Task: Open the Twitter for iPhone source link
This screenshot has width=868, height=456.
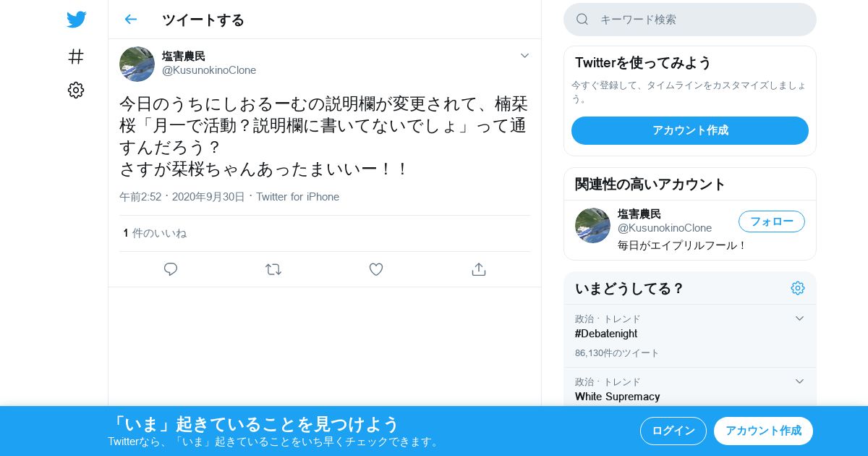Action: 297,197
